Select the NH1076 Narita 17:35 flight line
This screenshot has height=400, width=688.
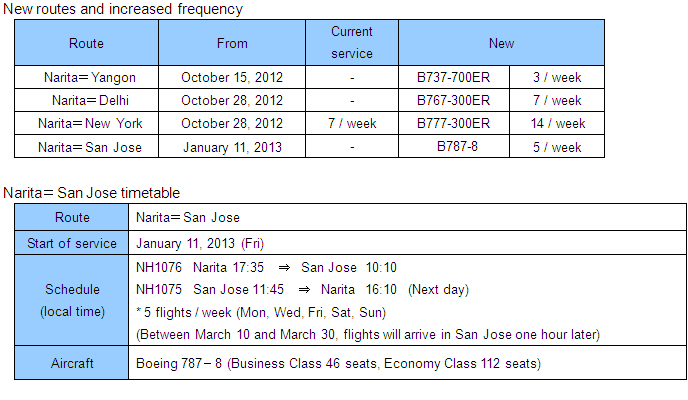click(x=266, y=267)
